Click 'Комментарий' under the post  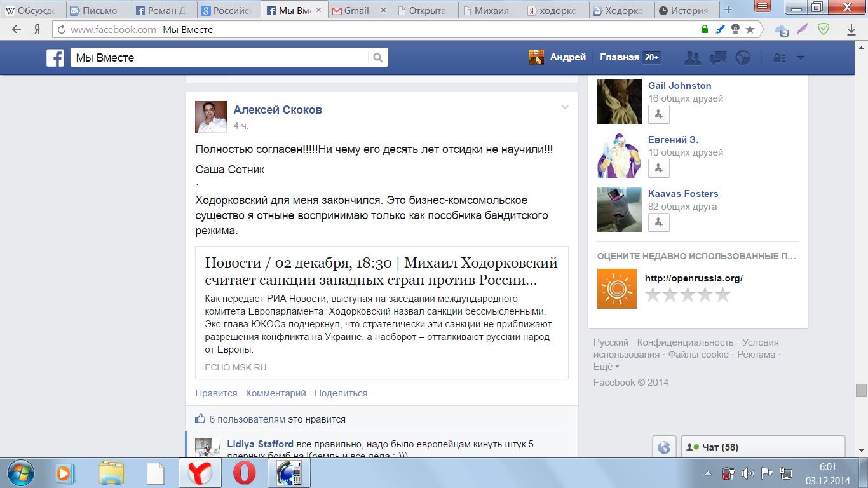tap(276, 393)
